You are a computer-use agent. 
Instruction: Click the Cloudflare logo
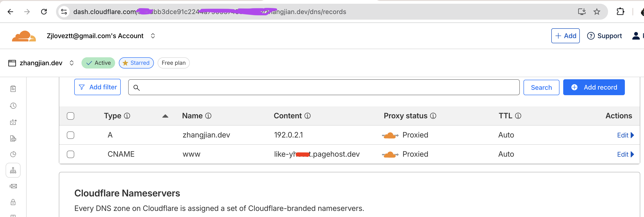pos(24,36)
